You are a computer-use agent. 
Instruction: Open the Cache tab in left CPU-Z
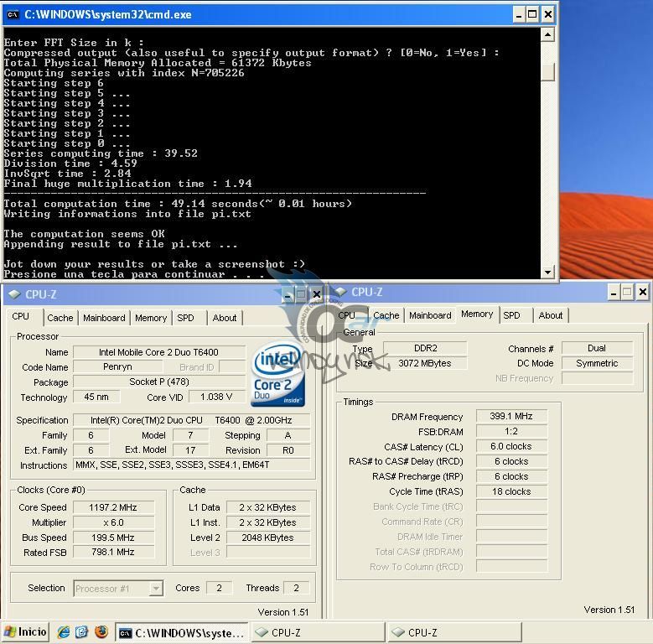click(x=60, y=318)
